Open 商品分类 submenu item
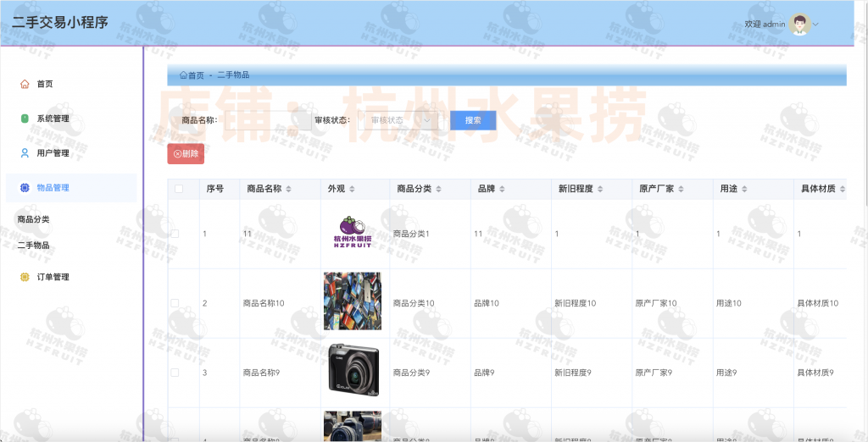The image size is (868, 442). (x=34, y=219)
